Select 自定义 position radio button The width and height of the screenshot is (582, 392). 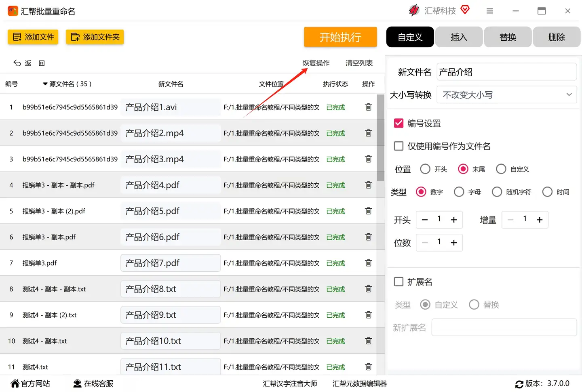point(501,169)
